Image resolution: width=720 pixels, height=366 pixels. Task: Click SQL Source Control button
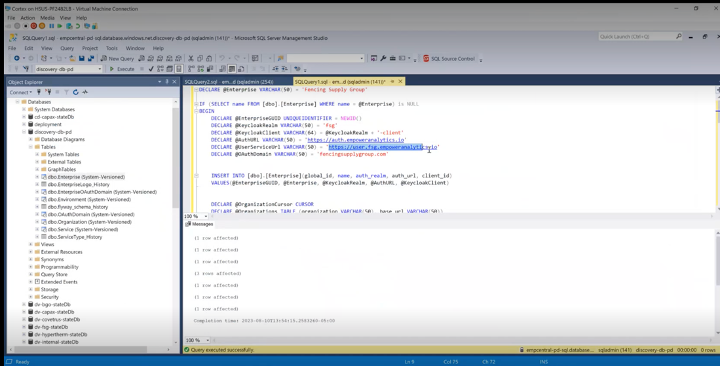coord(448,59)
